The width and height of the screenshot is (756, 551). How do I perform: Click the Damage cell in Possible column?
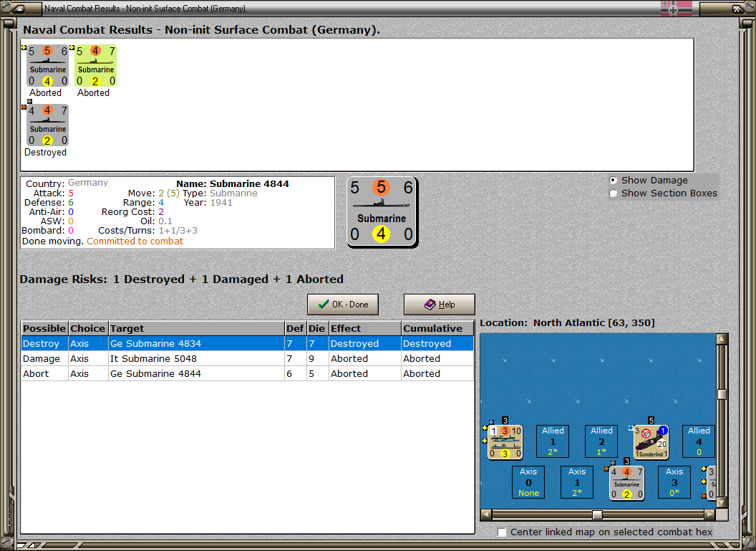pyautogui.click(x=44, y=358)
